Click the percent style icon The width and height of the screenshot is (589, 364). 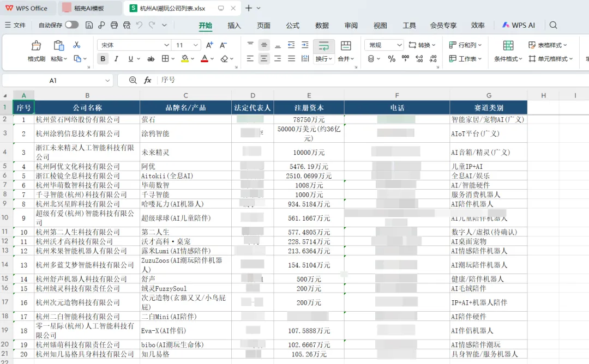click(x=392, y=58)
